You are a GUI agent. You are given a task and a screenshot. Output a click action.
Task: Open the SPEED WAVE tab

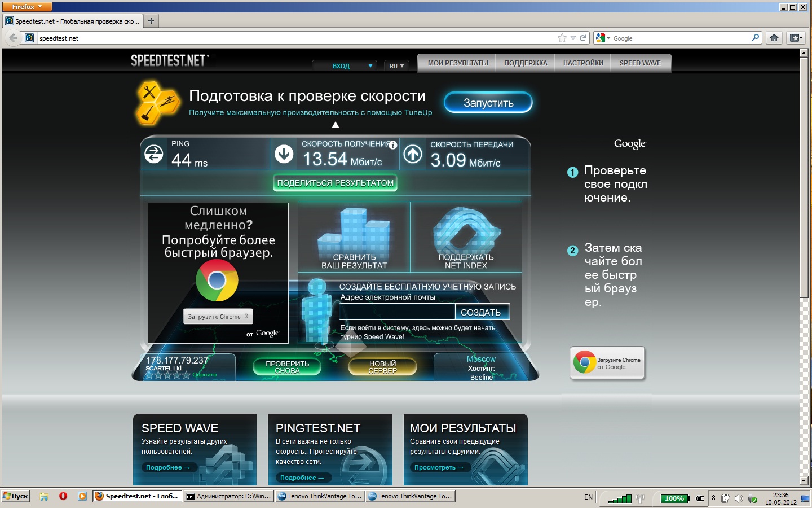coord(640,63)
